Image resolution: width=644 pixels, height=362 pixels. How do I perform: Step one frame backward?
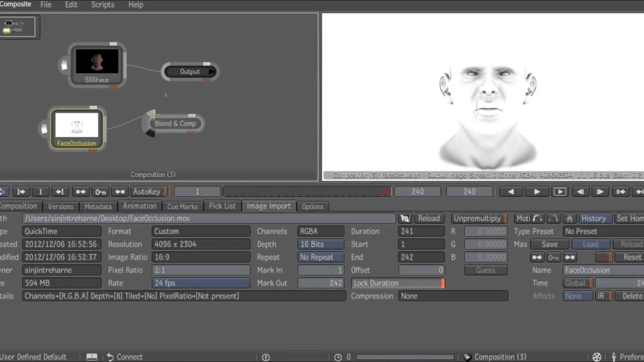coord(580,192)
